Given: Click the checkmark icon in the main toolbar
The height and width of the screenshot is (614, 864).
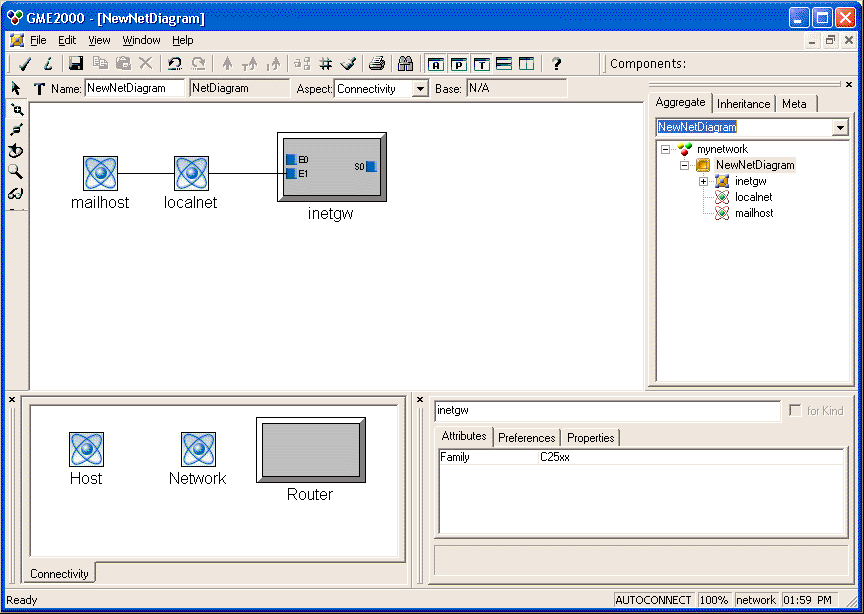Looking at the screenshot, I should click(x=24, y=64).
